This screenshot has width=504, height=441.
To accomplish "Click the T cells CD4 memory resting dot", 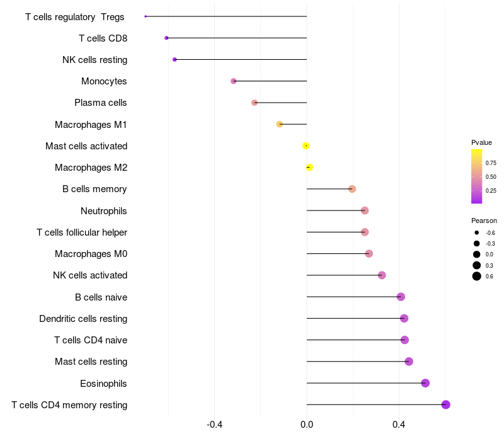I will pos(446,404).
